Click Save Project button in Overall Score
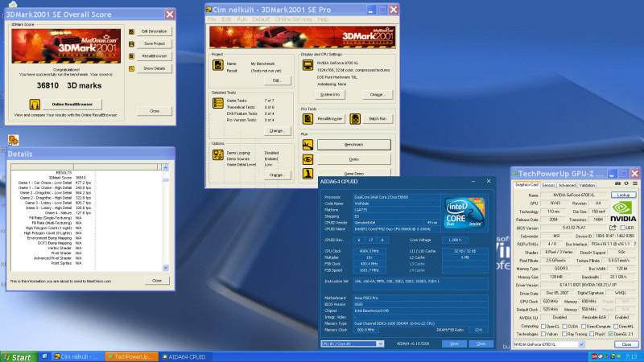 point(155,43)
